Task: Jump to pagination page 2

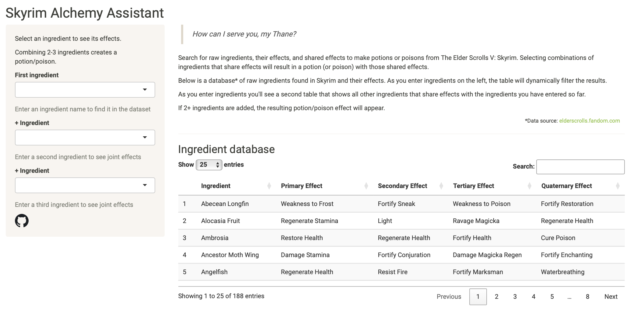Action: click(496, 297)
